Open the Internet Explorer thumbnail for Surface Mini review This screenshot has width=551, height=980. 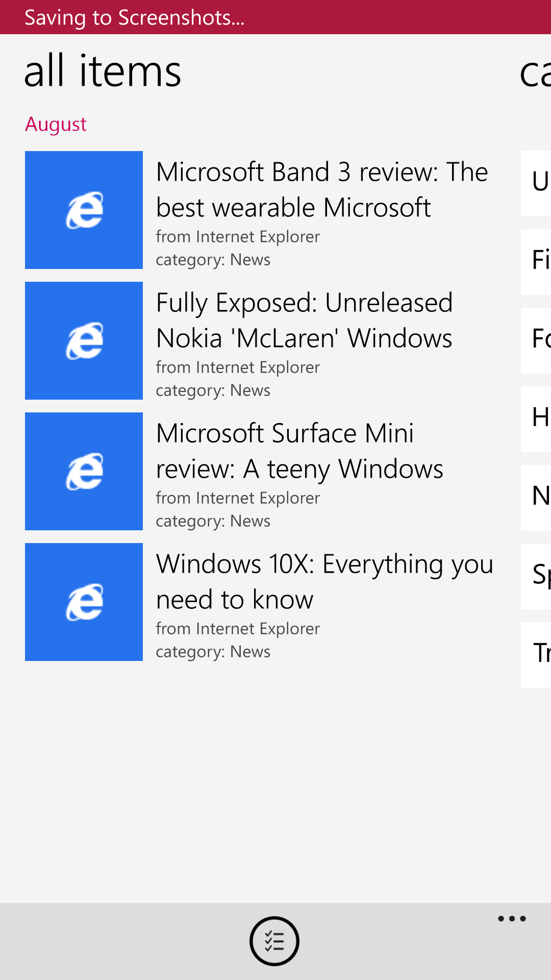[84, 471]
